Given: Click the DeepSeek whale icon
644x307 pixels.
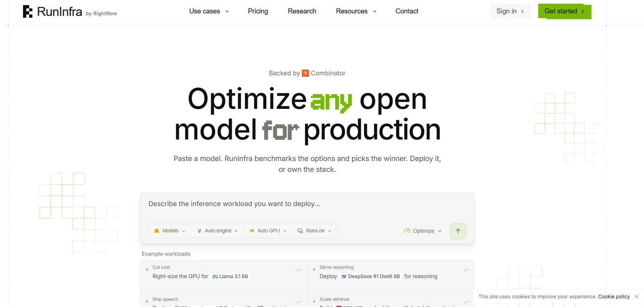Looking at the screenshot, I should coord(344,276).
